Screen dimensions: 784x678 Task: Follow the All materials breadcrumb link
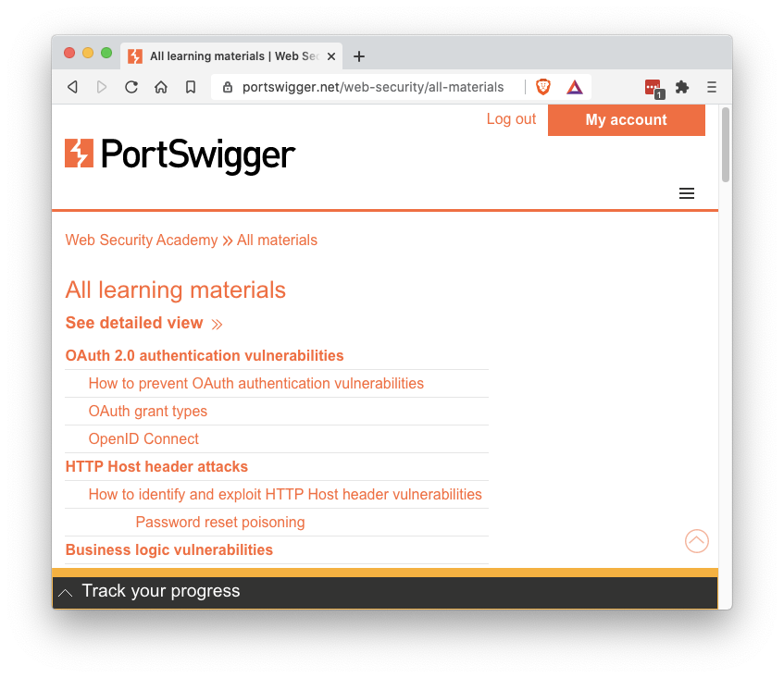point(277,240)
